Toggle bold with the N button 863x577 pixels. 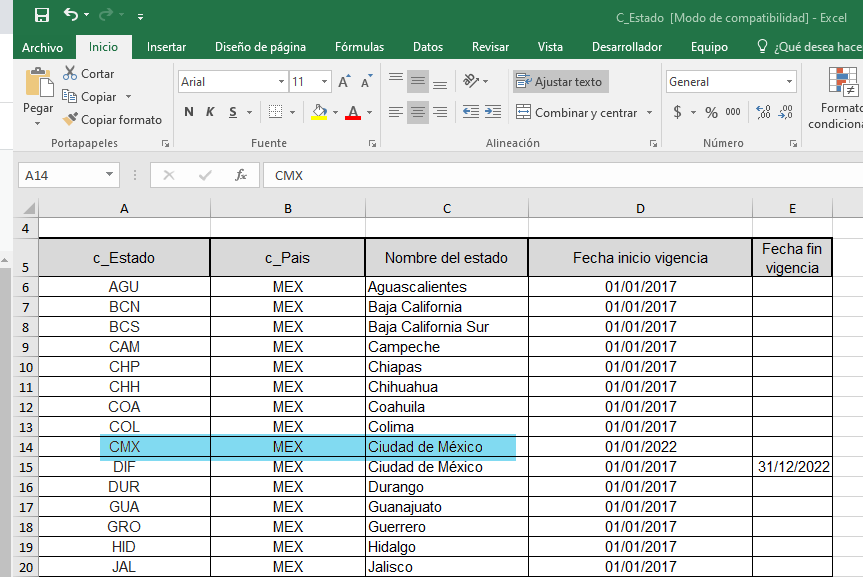189,112
